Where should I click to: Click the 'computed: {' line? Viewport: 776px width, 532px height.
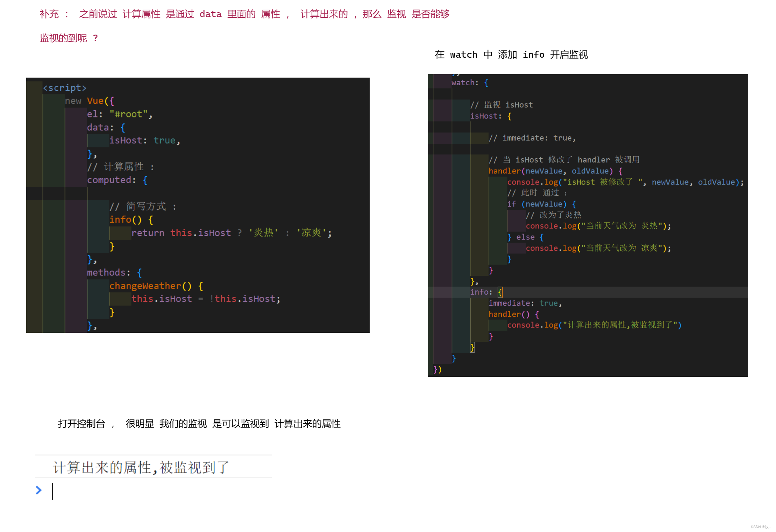tap(117, 180)
